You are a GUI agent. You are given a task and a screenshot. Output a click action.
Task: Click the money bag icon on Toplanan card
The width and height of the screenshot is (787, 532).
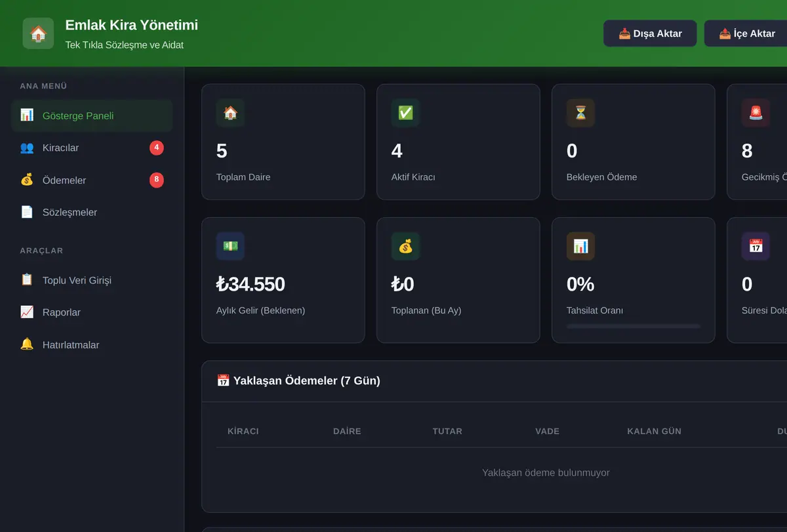(x=405, y=246)
